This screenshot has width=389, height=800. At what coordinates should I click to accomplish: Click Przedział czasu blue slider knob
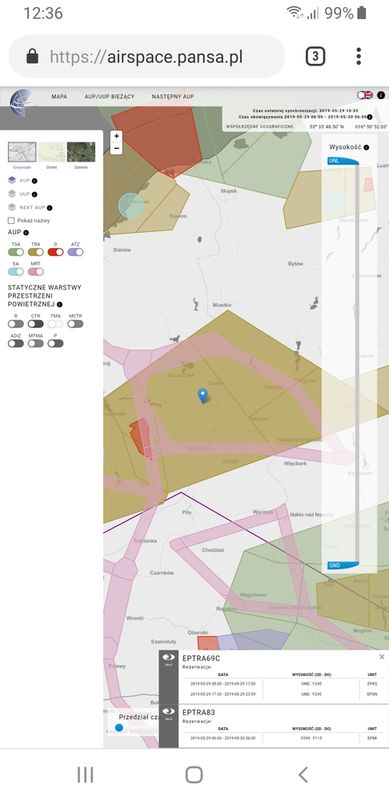(119, 728)
